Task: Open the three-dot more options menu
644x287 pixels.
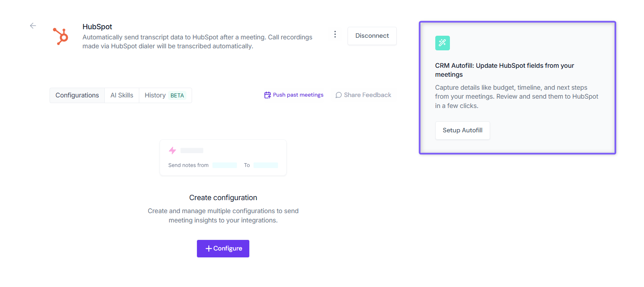Action: coord(335,35)
